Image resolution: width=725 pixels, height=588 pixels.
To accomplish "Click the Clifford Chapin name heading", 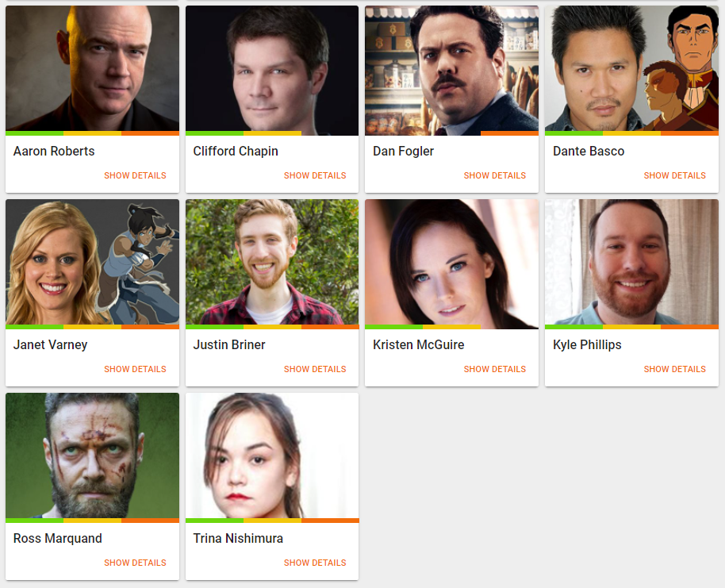I will (x=236, y=152).
